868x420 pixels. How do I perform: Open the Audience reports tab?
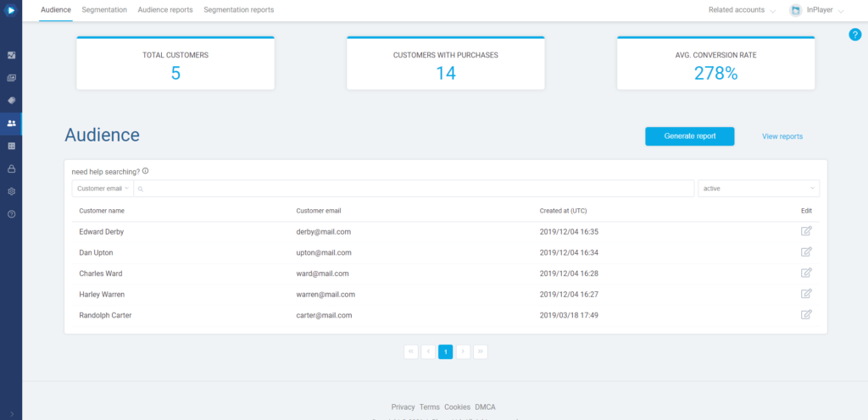tap(165, 10)
